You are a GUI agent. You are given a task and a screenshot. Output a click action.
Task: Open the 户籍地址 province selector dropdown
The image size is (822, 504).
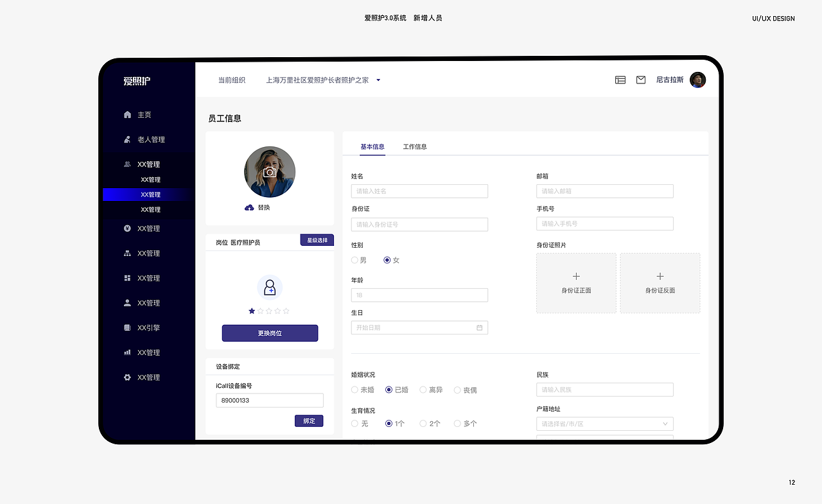click(665, 423)
